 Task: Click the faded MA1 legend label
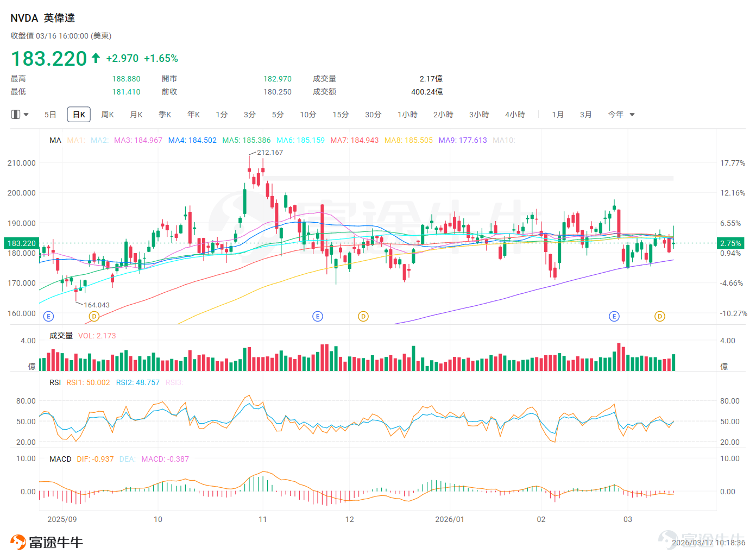pos(75,140)
